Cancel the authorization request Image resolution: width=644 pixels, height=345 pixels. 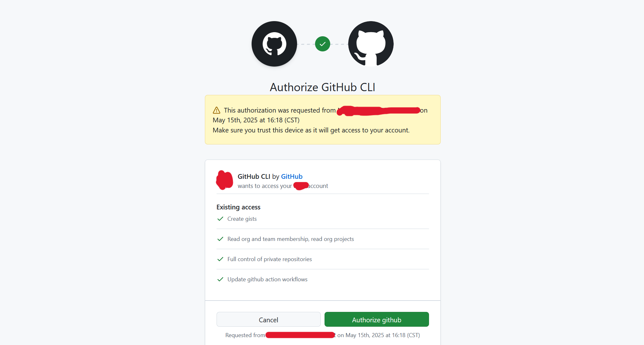[268, 319]
